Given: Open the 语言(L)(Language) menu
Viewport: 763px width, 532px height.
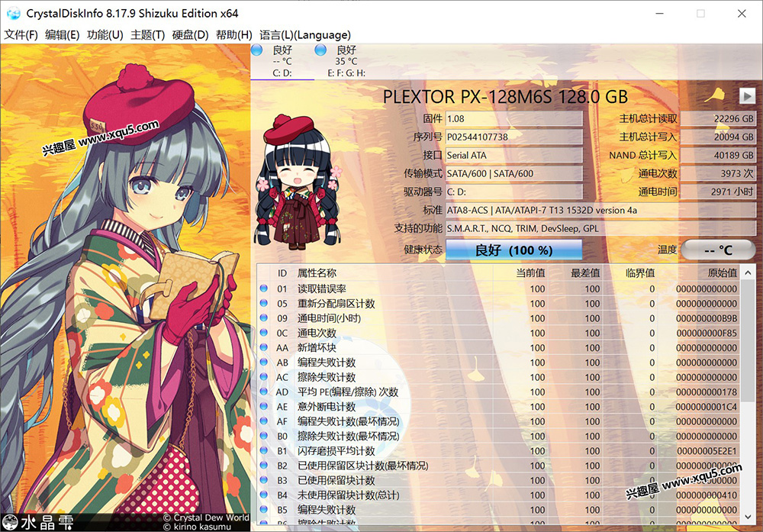Looking at the screenshot, I should pyautogui.click(x=304, y=35).
